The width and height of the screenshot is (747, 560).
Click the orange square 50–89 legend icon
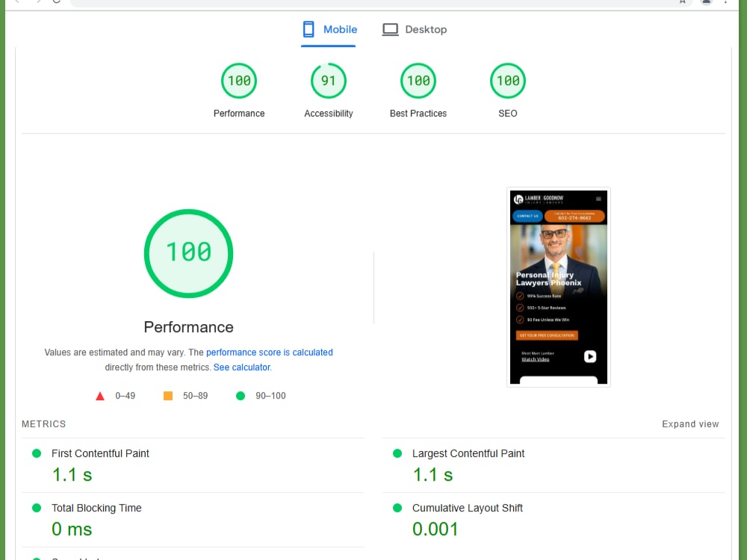168,396
